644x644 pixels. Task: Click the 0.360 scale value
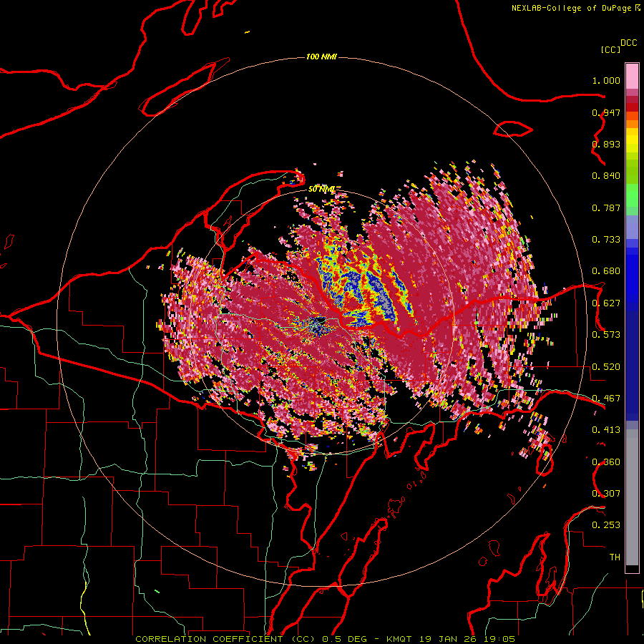point(606,462)
